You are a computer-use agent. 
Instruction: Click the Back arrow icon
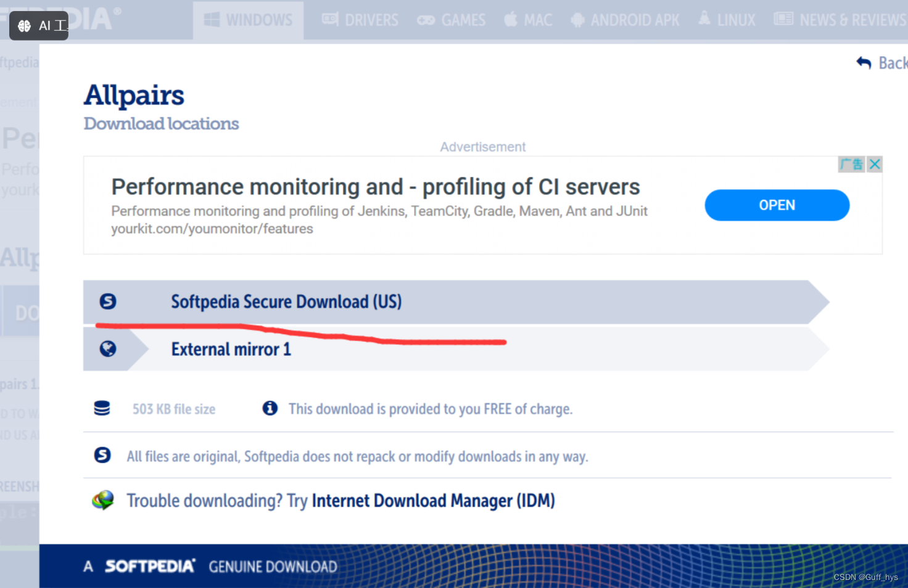click(x=863, y=62)
